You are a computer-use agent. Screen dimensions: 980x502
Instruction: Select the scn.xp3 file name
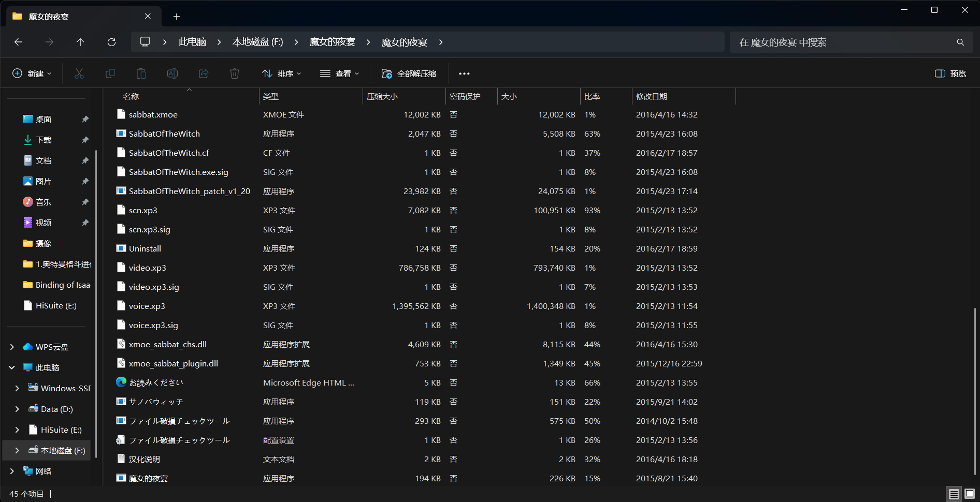[143, 210]
